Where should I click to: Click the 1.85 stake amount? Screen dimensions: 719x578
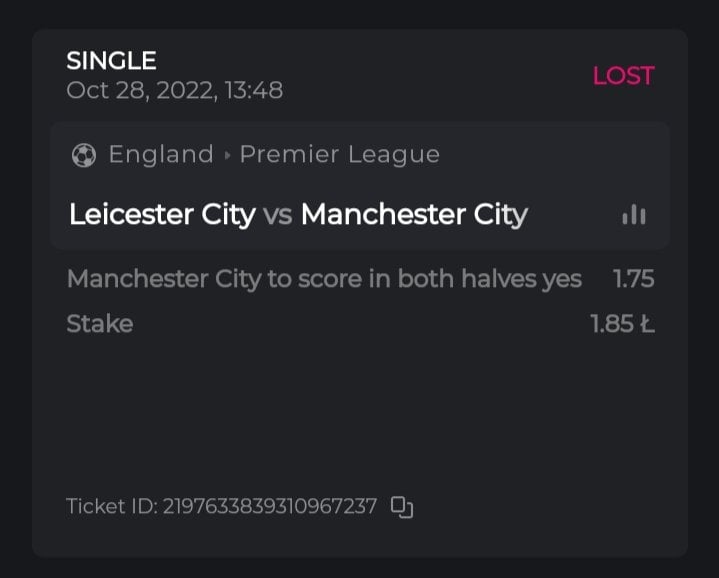pyautogui.click(x=622, y=324)
